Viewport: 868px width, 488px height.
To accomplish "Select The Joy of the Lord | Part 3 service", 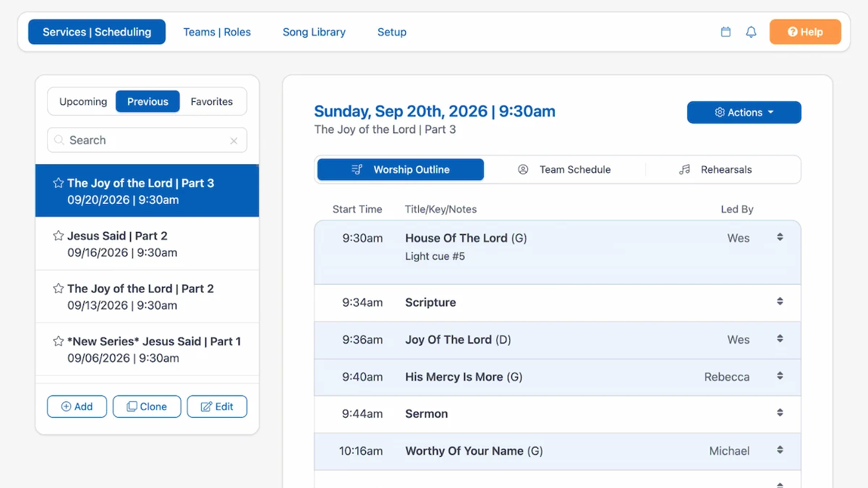I will click(147, 191).
